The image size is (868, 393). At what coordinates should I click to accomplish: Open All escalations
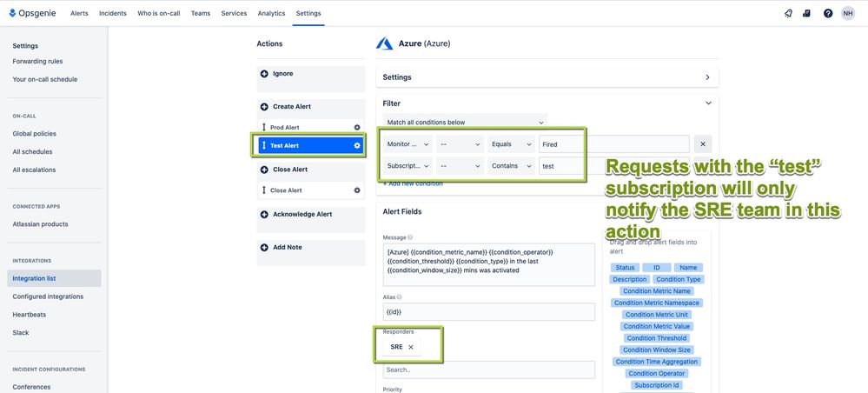[x=35, y=170]
